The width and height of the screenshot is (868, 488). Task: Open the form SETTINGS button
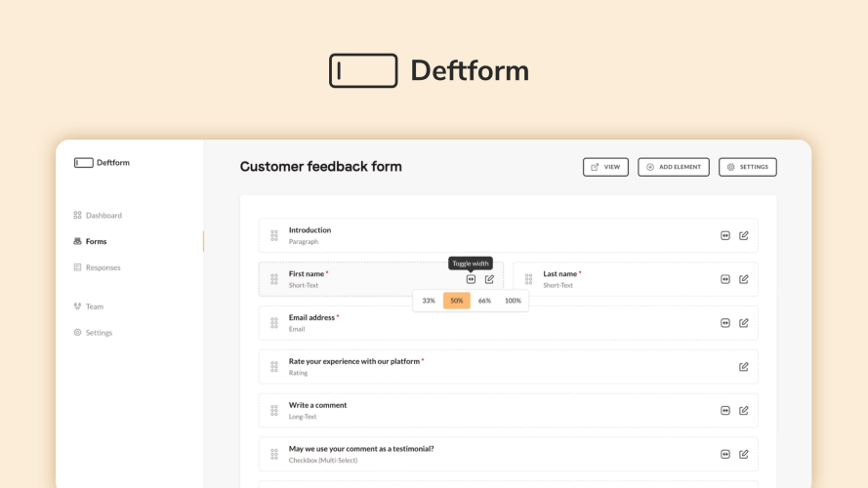point(748,167)
